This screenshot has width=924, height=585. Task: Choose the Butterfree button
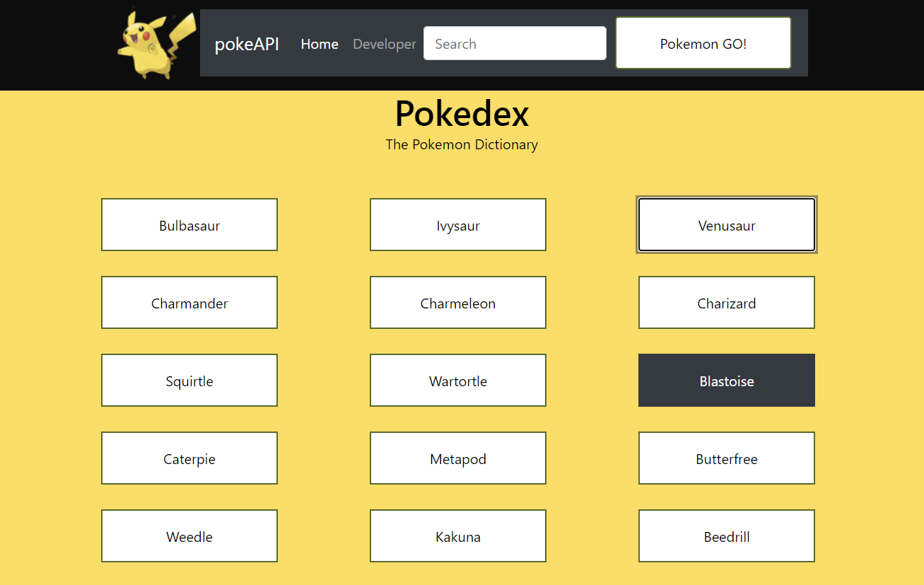point(727,458)
